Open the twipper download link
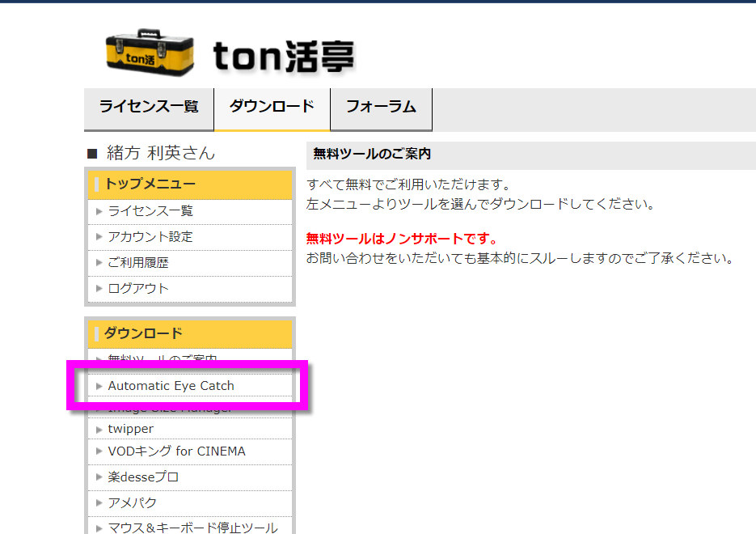 pos(130,429)
